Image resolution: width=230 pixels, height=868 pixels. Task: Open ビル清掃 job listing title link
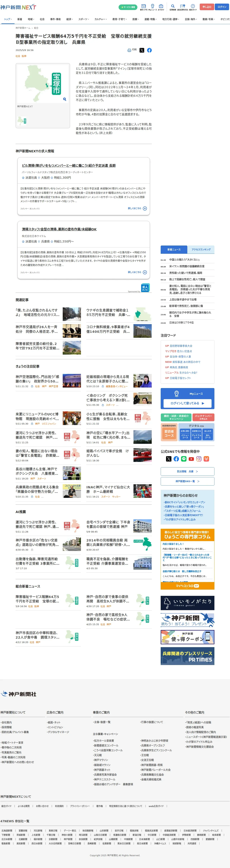[x=69, y=165]
